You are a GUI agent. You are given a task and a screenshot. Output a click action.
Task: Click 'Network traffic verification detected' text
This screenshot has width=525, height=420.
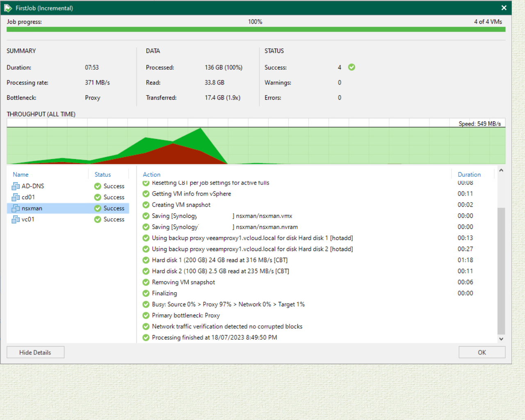coord(227,326)
